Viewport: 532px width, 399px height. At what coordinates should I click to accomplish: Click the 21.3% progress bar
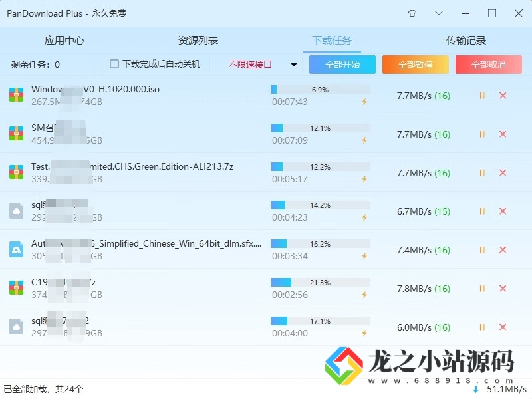click(x=321, y=282)
